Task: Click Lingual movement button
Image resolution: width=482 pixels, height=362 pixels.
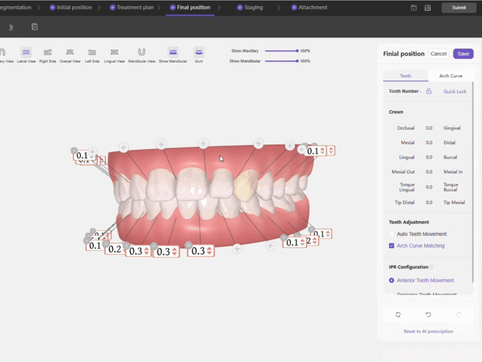Action: [x=407, y=157]
